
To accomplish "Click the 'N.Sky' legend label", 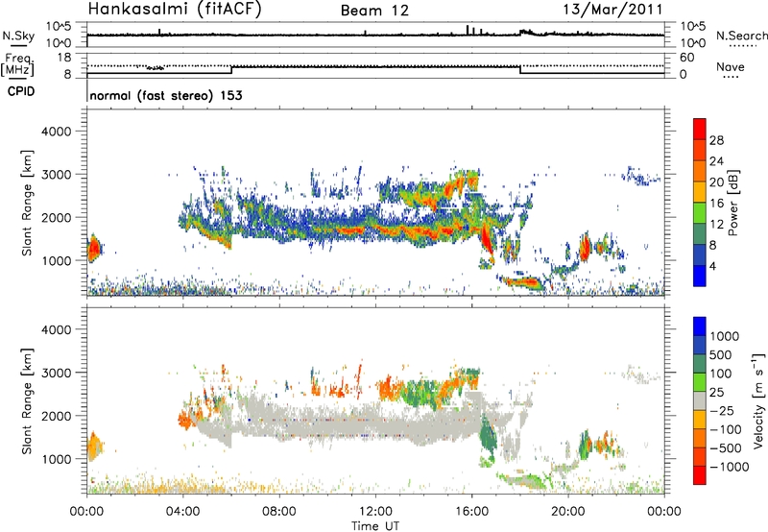I will click(18, 36).
